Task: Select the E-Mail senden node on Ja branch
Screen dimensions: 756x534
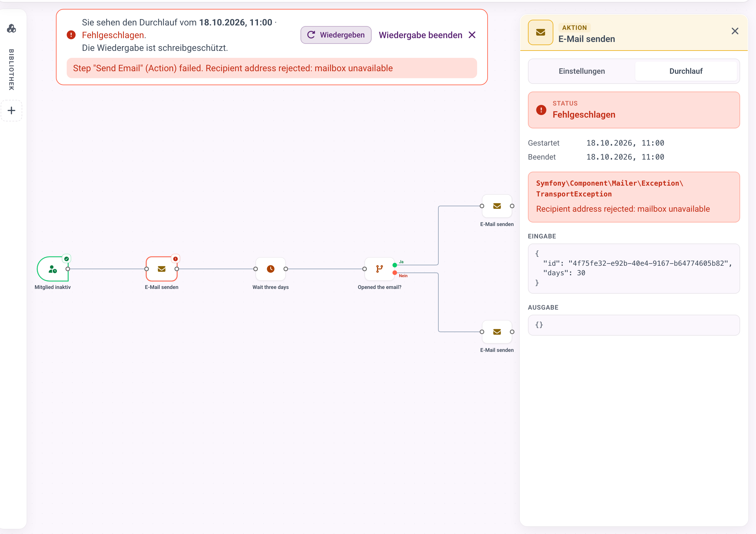Action: [x=497, y=206]
